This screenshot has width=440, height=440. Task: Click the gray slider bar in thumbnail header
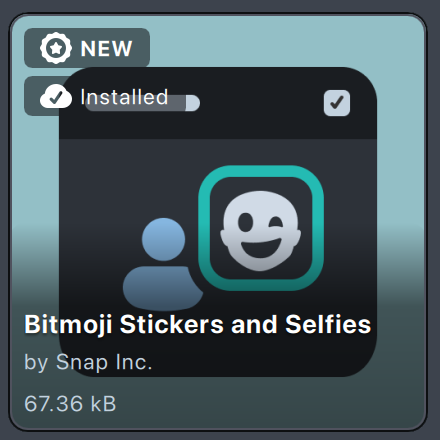pyautogui.click(x=143, y=103)
